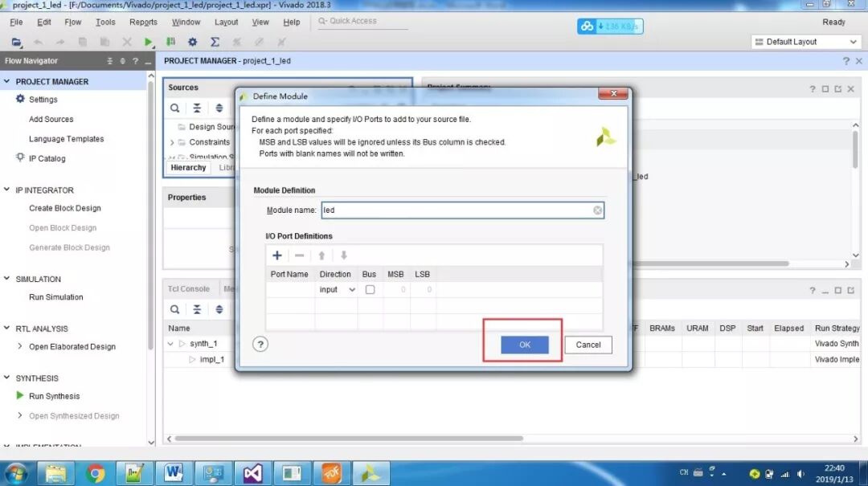Clear the Module name field icon
The width and height of the screenshot is (868, 486).
598,210
